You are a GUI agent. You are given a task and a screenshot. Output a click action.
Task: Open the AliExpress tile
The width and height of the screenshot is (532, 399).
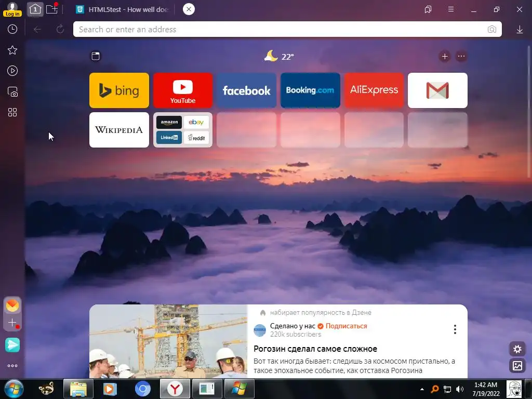(x=374, y=90)
